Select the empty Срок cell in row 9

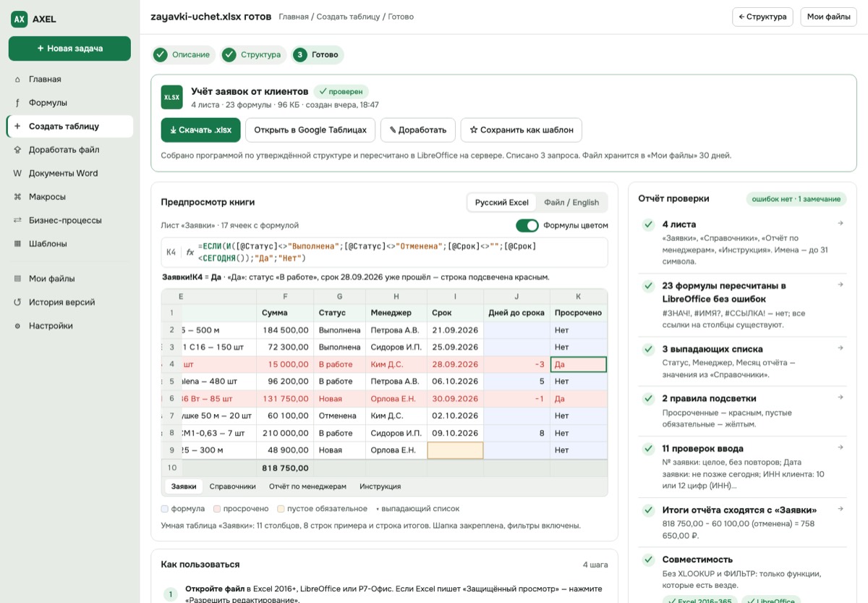coord(455,450)
